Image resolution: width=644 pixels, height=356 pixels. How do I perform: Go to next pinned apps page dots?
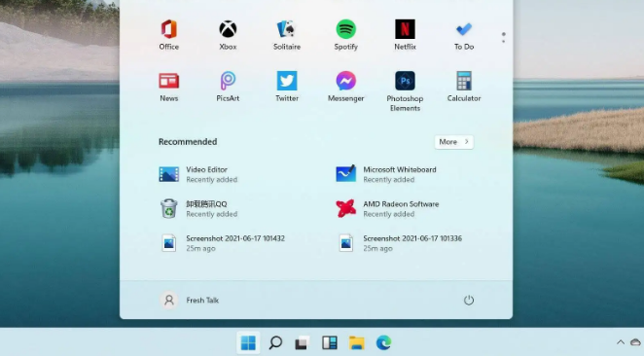pos(503,38)
